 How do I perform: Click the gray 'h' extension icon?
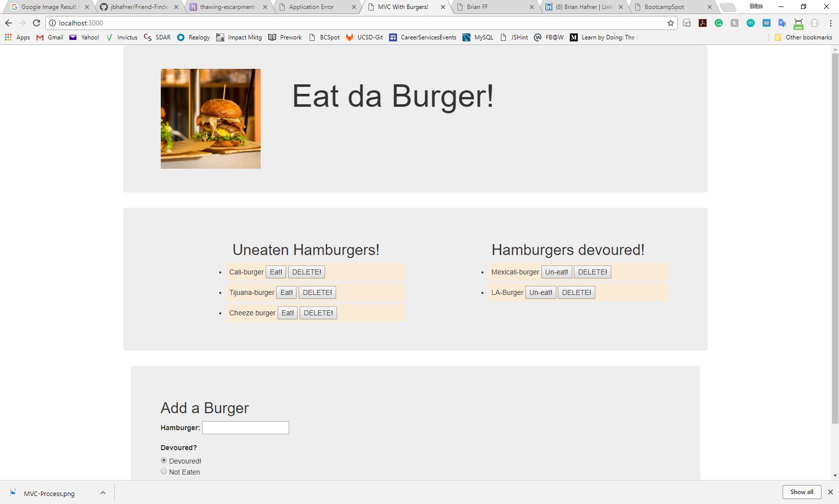[x=735, y=23]
